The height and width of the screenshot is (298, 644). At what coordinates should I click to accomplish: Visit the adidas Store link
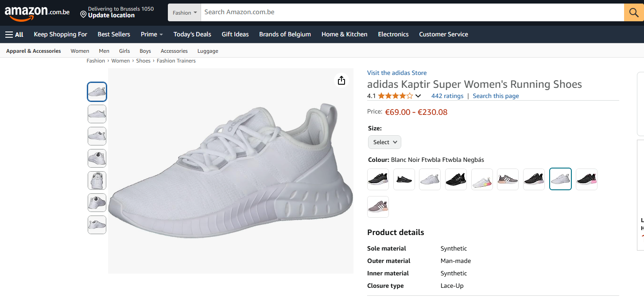point(397,73)
